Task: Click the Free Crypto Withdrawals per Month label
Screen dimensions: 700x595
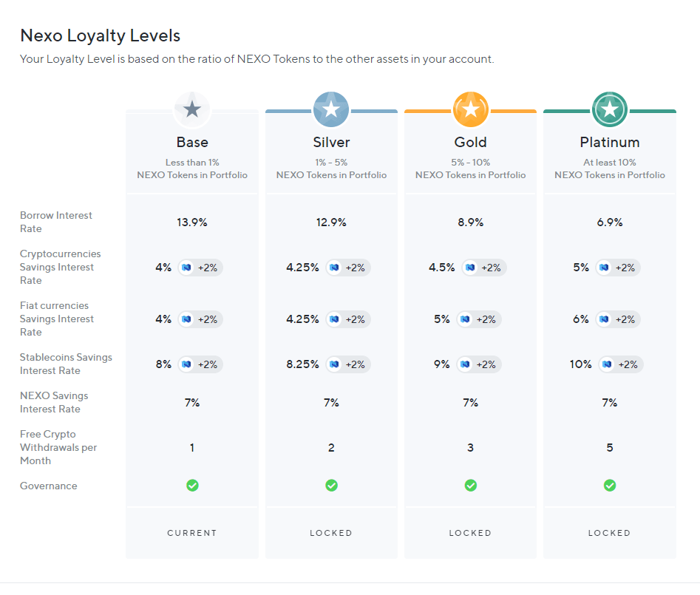Action: pyautogui.click(x=58, y=447)
